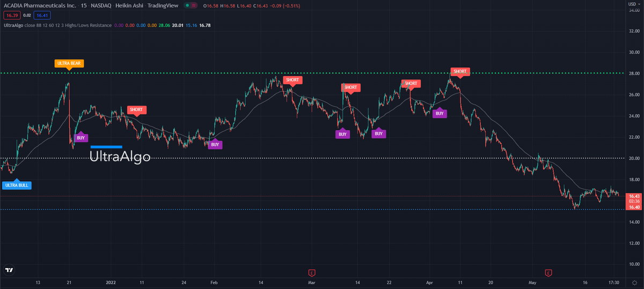Screen dimensions: 644x289
Task: Click the 10.00 price axis label
Action: pos(633,264)
